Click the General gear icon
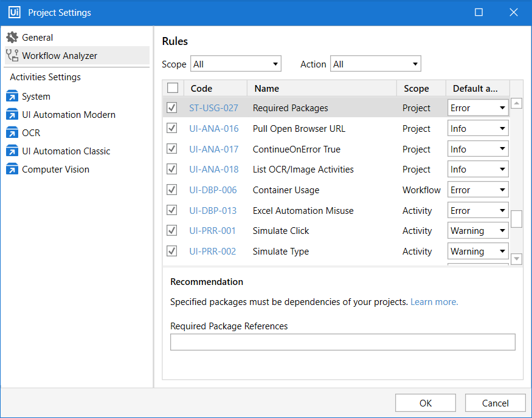Image resolution: width=532 pixels, height=418 pixels. click(12, 38)
